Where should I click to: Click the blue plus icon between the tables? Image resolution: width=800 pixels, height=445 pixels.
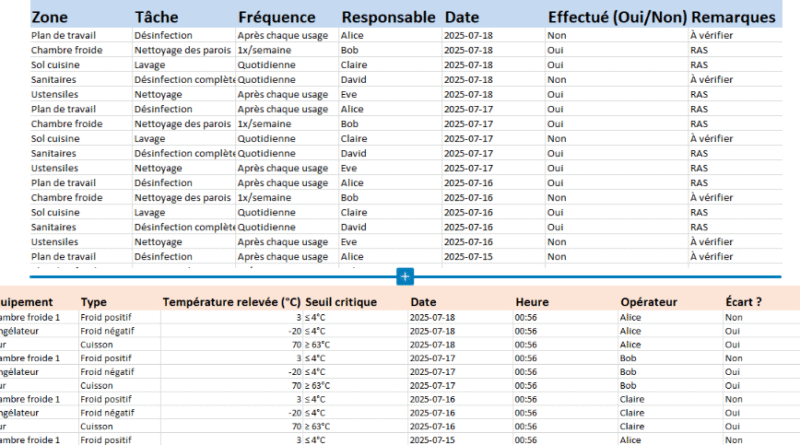point(405,277)
